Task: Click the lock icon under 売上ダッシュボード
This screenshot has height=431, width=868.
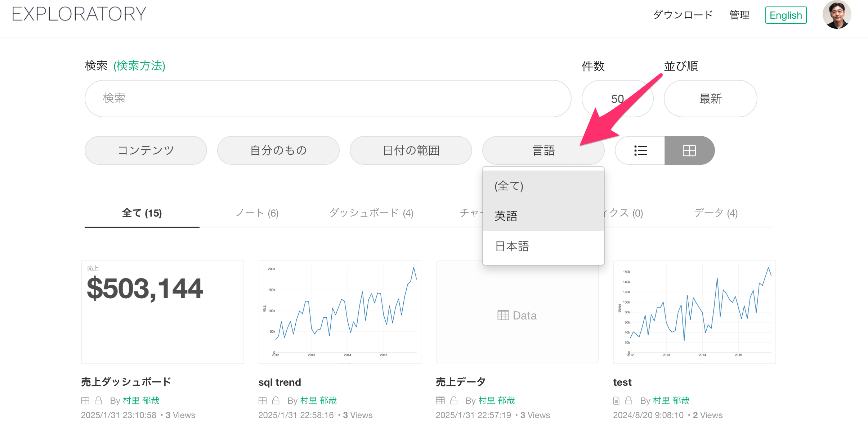Action: click(x=98, y=400)
